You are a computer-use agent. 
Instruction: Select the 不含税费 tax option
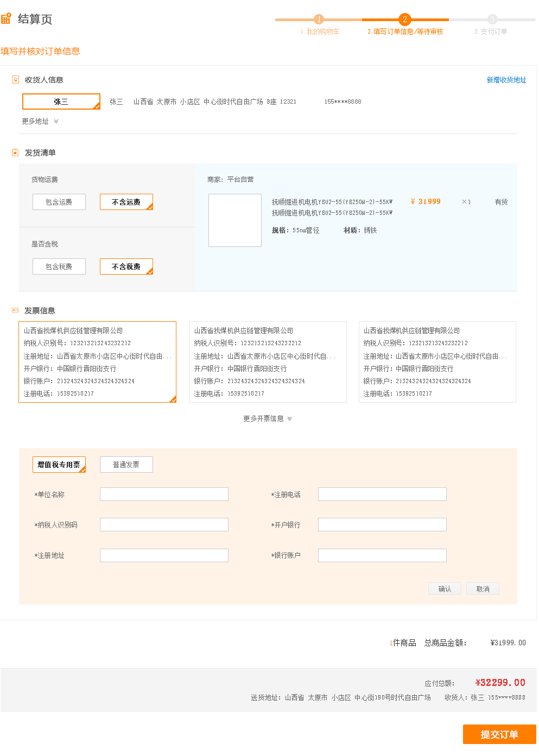pyautogui.click(x=126, y=266)
